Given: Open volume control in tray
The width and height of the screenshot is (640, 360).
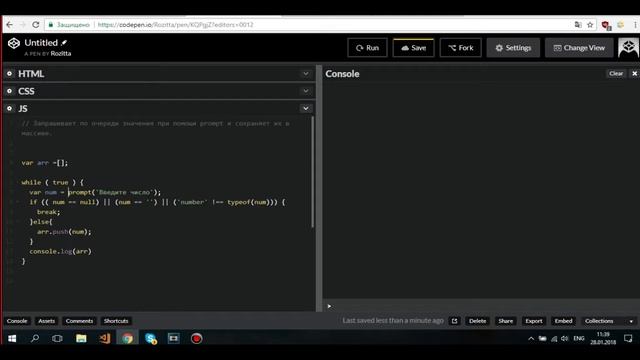Looking at the screenshot, I should click(x=564, y=338).
